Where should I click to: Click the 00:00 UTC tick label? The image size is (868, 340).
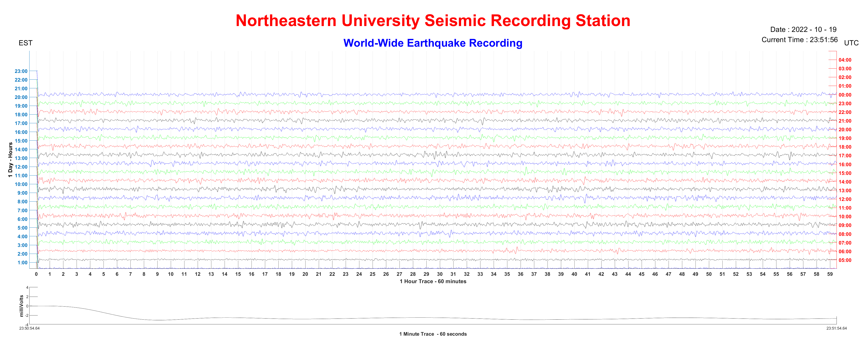pos(845,95)
